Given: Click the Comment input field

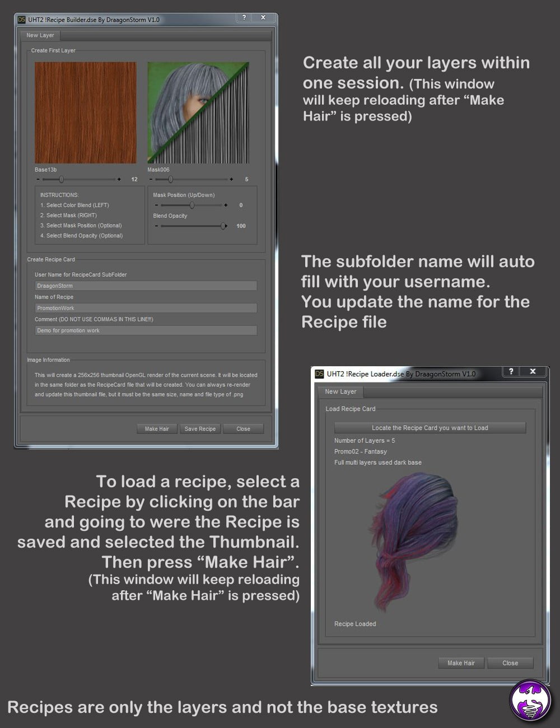Looking at the screenshot, I should [146, 330].
